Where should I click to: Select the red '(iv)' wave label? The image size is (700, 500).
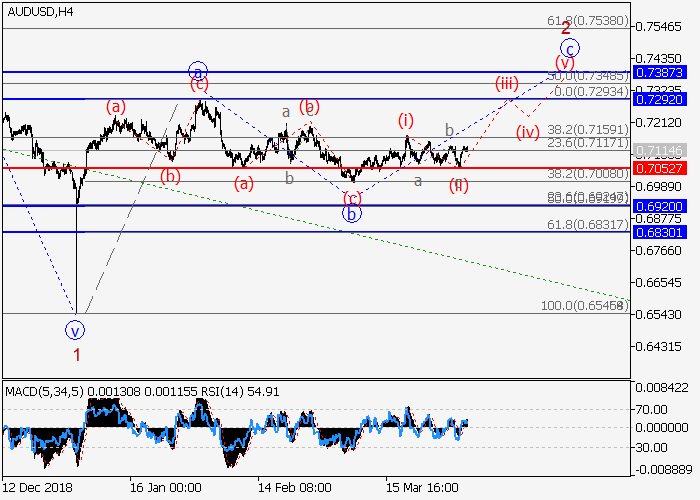[x=528, y=132]
